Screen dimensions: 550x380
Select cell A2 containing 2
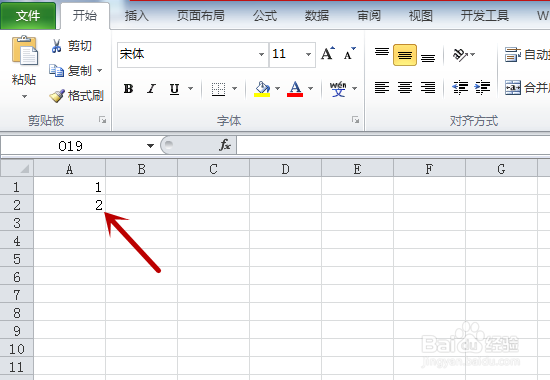[69, 205]
